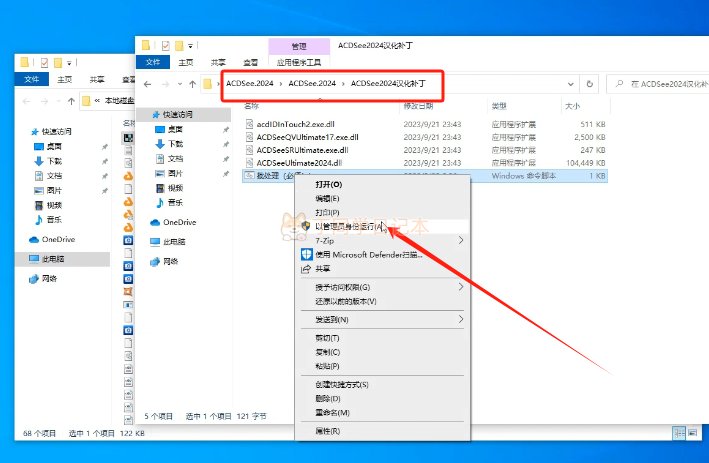Screen dimensions: 709x463
Task: Click refresh button beside address bar
Action: (590, 84)
